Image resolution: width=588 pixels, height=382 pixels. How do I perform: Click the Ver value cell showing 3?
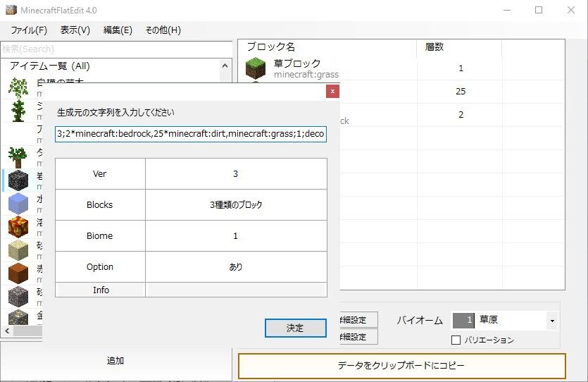click(x=236, y=174)
